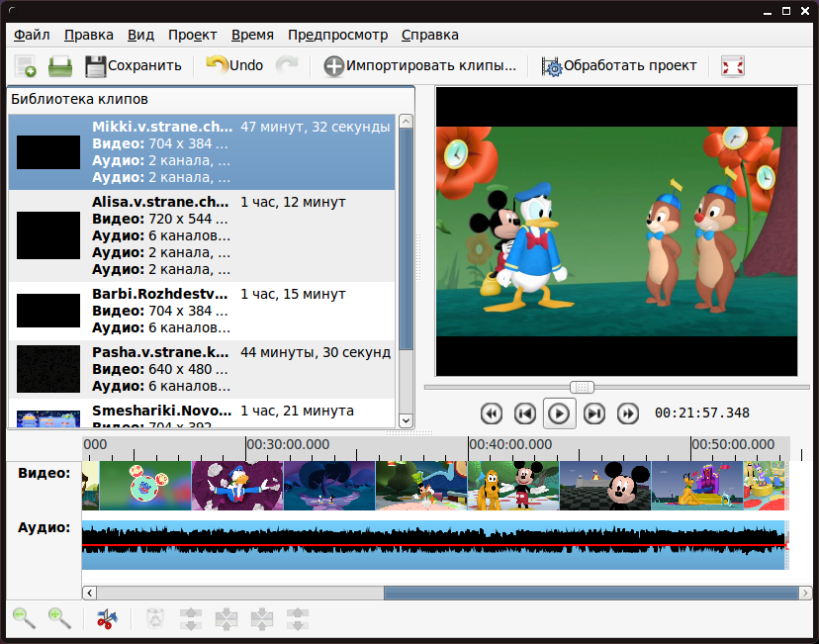Click Импортировать клипы toolbar button

click(419, 66)
